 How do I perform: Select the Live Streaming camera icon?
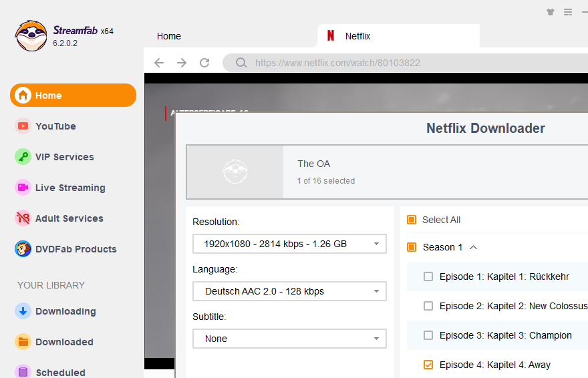pyautogui.click(x=23, y=188)
